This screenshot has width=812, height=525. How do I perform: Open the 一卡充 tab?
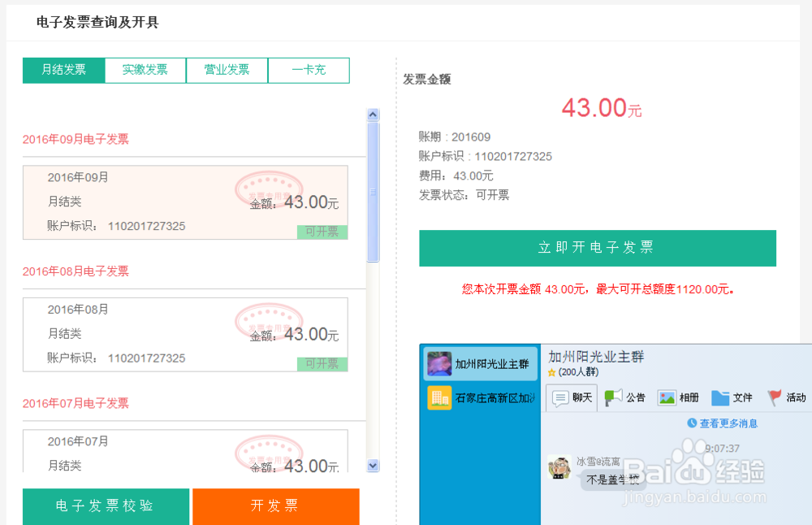(x=309, y=70)
